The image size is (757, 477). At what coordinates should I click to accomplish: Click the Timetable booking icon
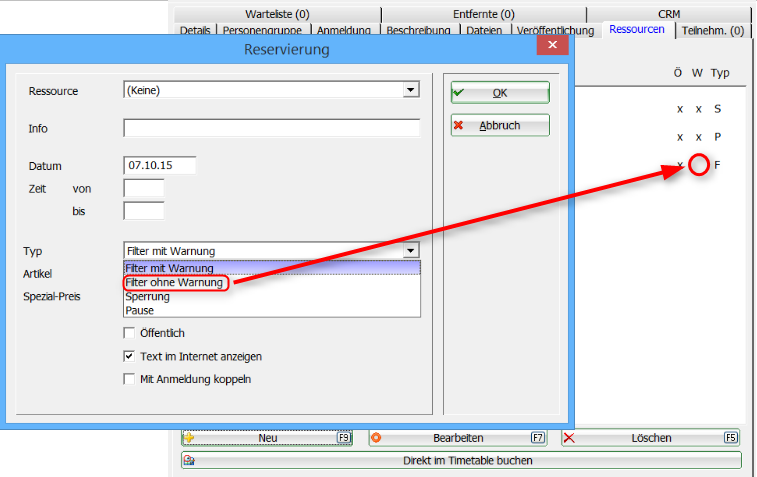click(189, 460)
